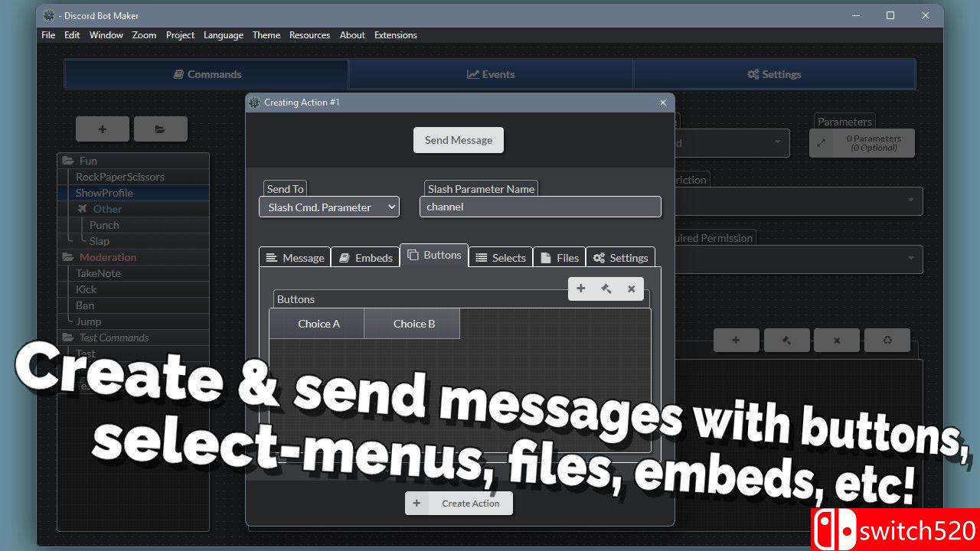Collapse the Fun command folder

click(68, 161)
